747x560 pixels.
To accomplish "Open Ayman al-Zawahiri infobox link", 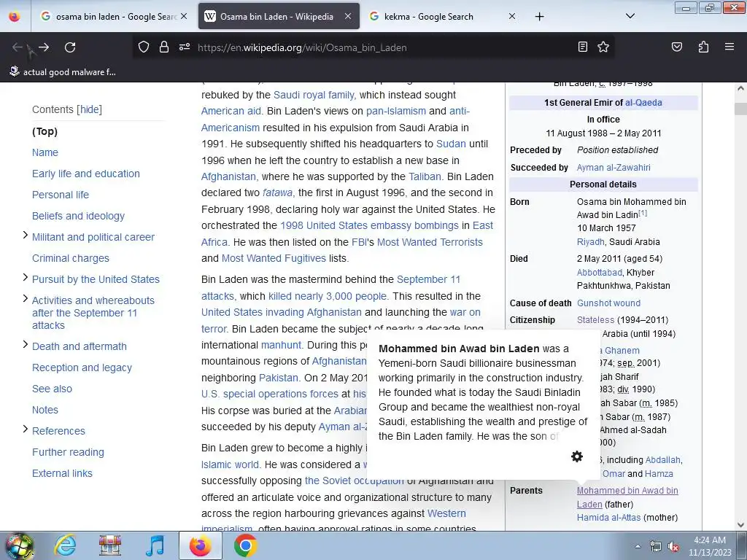I will (614, 168).
